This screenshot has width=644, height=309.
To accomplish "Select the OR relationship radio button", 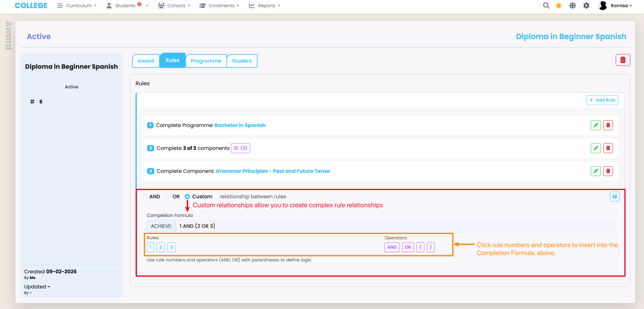I will point(168,197).
